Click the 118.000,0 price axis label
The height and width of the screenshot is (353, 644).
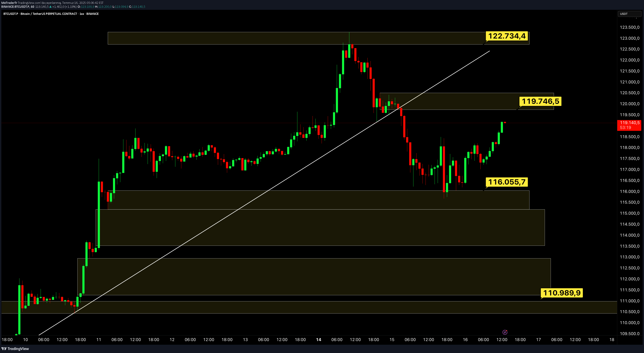pyautogui.click(x=630, y=148)
